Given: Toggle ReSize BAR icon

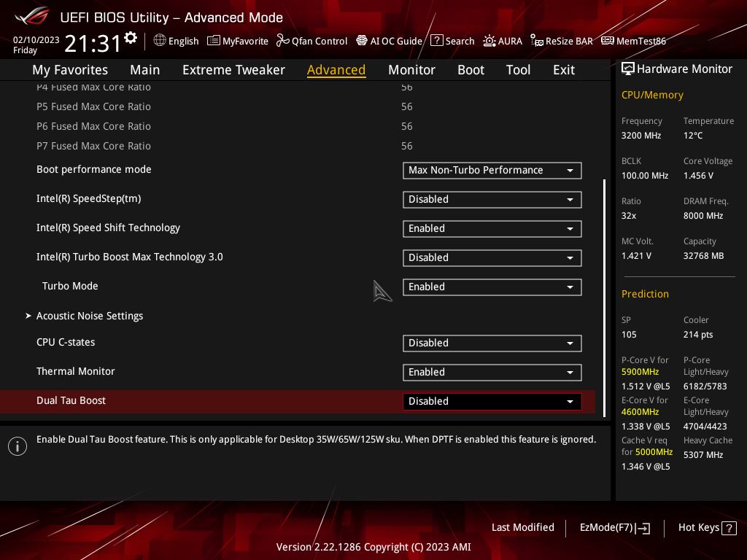Looking at the screenshot, I should coord(536,41).
